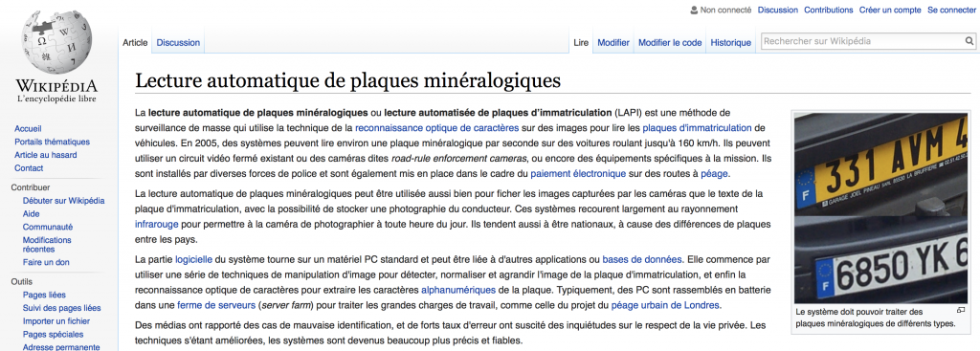Open the bases de données link
This screenshot has width=980, height=351.
click(643, 259)
